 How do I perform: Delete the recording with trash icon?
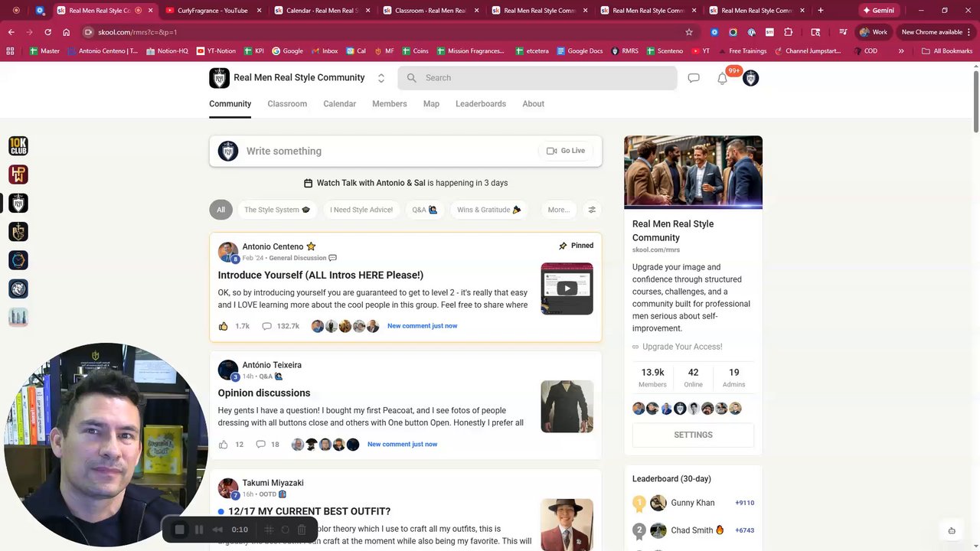(302, 530)
